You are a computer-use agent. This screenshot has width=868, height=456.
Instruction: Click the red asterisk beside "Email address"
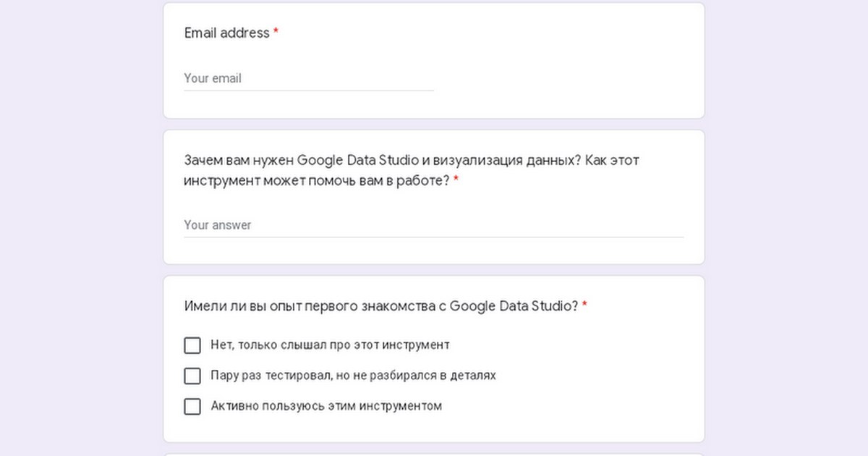[x=276, y=33]
